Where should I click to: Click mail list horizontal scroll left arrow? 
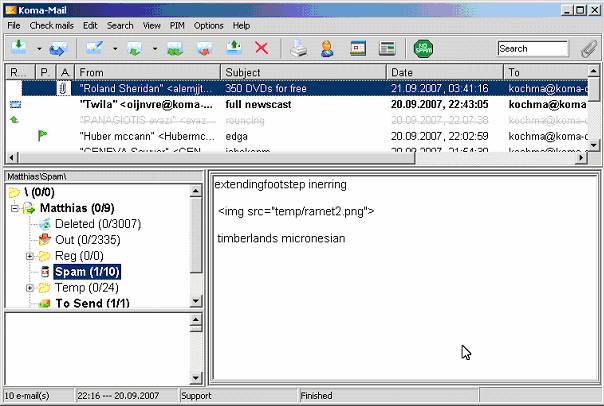pos(12,158)
